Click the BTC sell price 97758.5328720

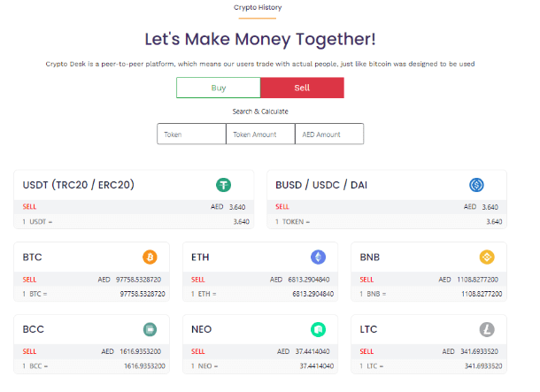(x=141, y=279)
